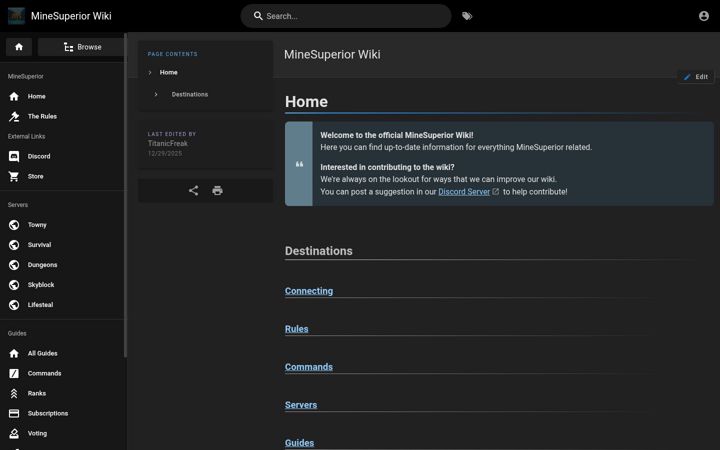The image size is (720, 450).
Task: Click the print page icon
Action: pos(218,191)
